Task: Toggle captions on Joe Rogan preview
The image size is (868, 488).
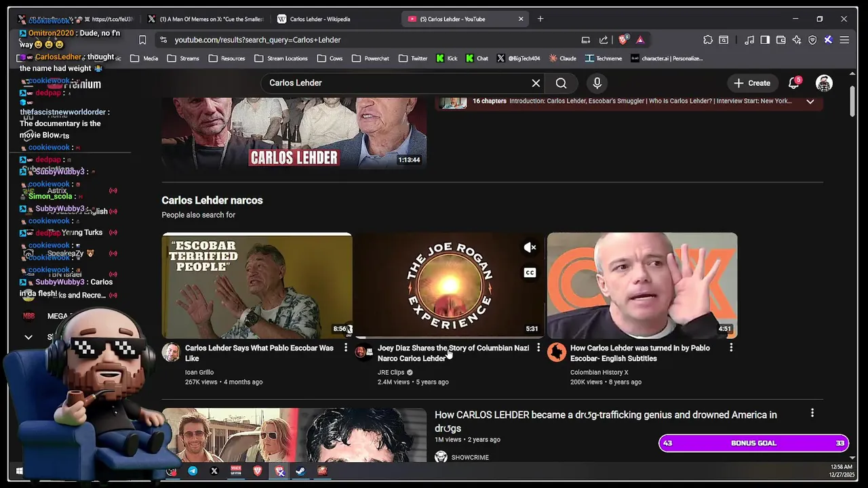Action: point(530,272)
